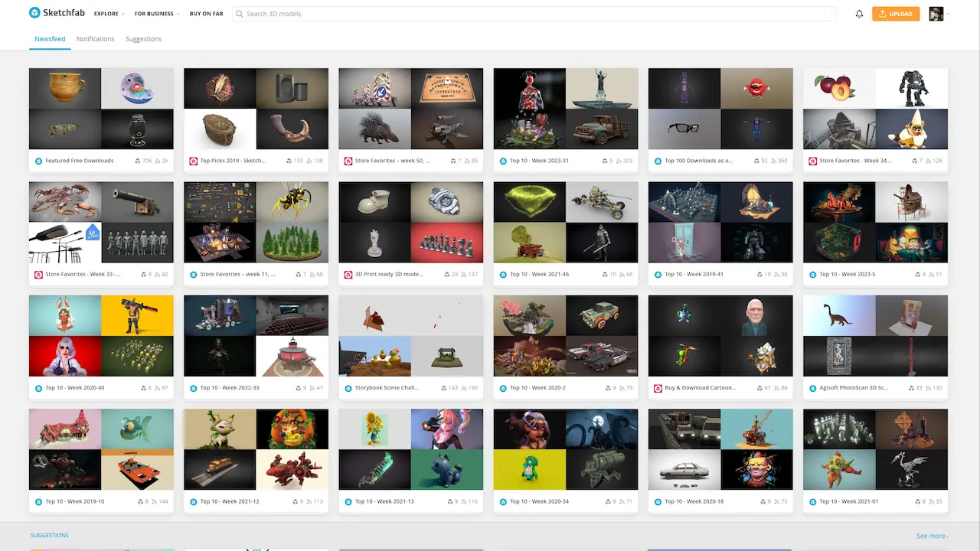Click the avatar icon beside Featured Free Downloads
The image size is (980, 551).
coord(38,161)
